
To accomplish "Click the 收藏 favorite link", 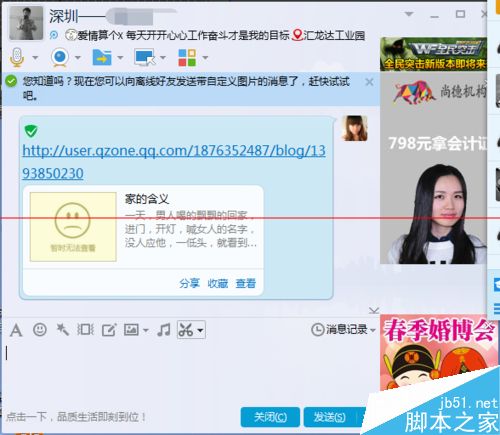I will pos(218,283).
